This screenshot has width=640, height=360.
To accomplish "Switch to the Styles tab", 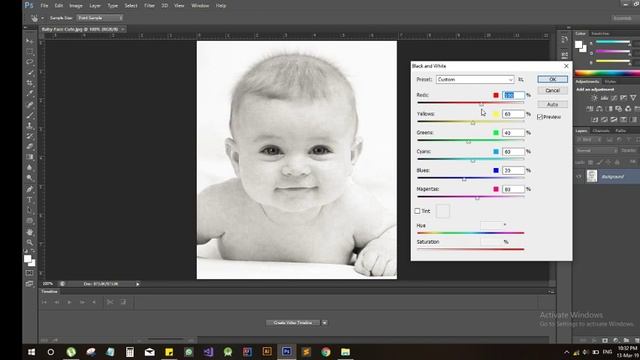I will 610,82.
